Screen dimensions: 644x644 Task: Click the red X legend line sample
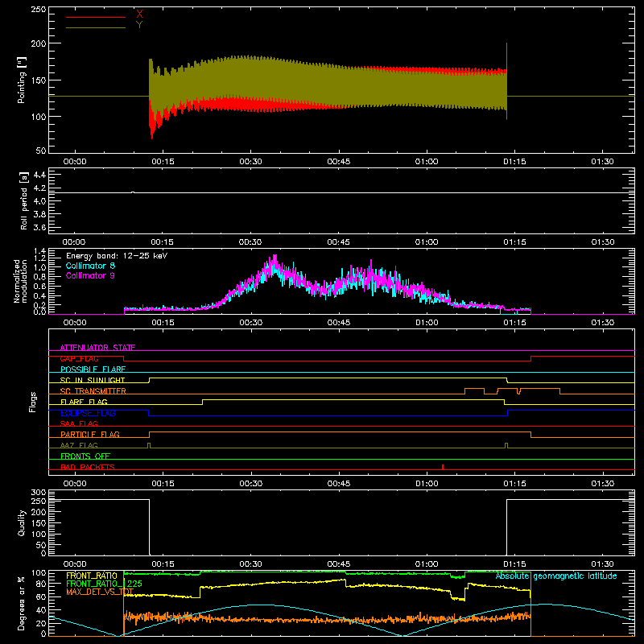pyautogui.click(x=96, y=17)
